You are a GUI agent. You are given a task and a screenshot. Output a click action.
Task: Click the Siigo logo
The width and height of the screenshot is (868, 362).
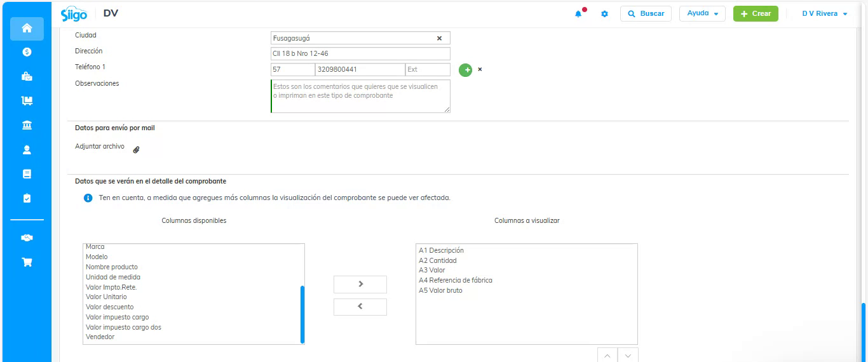pos(74,14)
